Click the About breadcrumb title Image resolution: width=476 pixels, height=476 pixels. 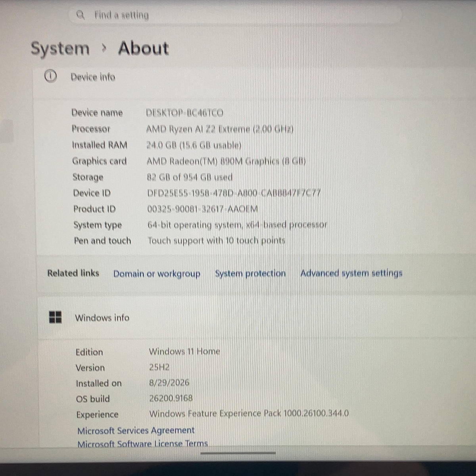click(x=144, y=48)
